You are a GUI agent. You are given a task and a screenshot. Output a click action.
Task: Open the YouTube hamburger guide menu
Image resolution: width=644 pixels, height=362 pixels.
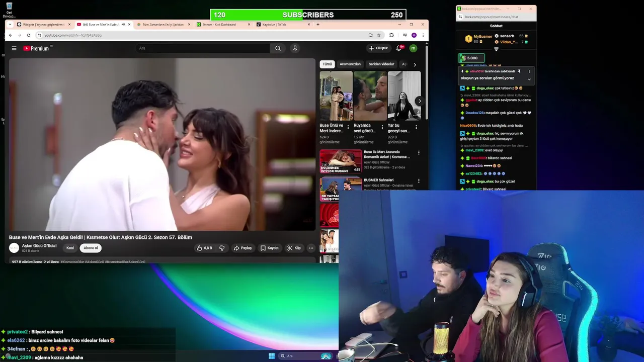pos(14,48)
